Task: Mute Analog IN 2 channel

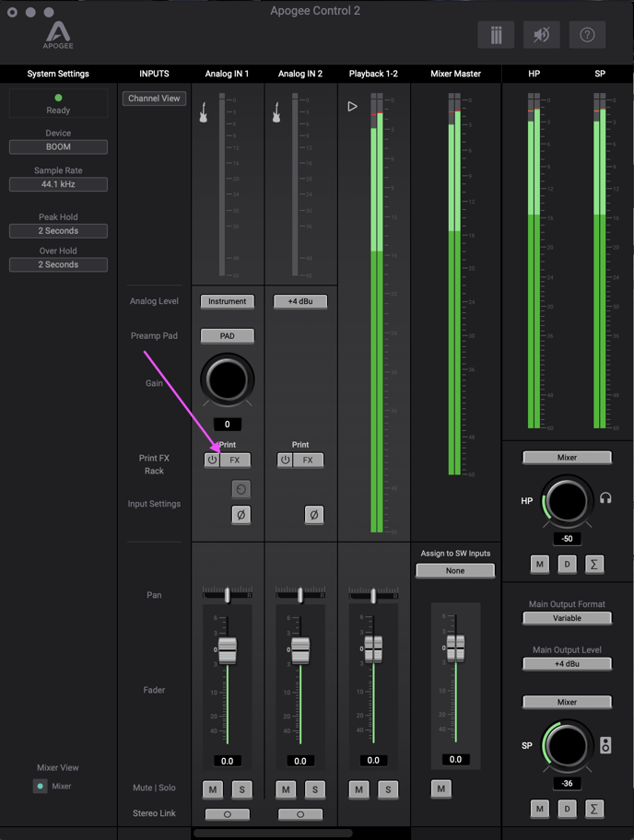Action: [x=286, y=789]
